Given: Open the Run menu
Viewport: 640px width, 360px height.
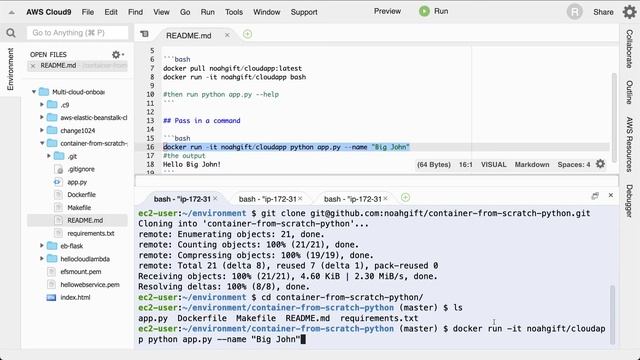Looking at the screenshot, I should point(208,12).
